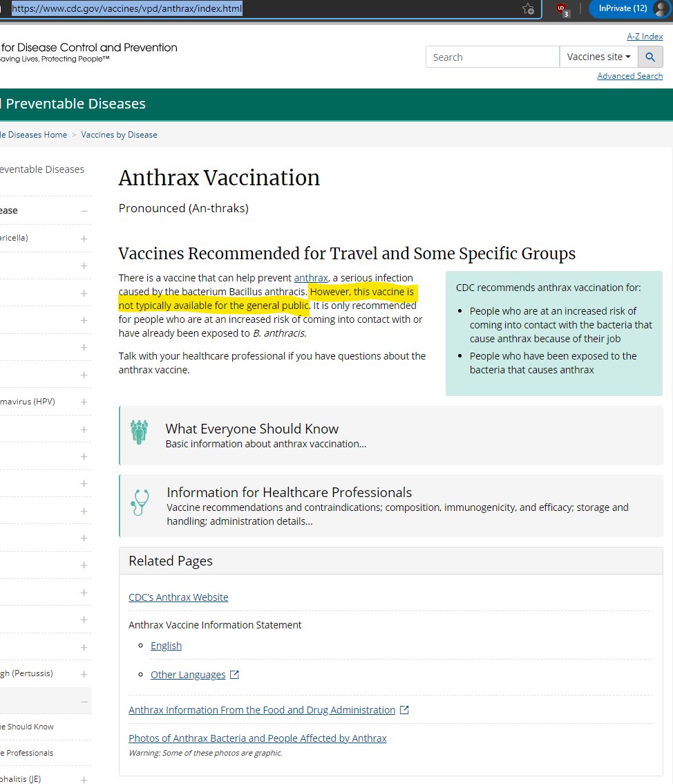Open Photos of Anthrax Bacteria link
The width and height of the screenshot is (673, 784).
(x=257, y=738)
